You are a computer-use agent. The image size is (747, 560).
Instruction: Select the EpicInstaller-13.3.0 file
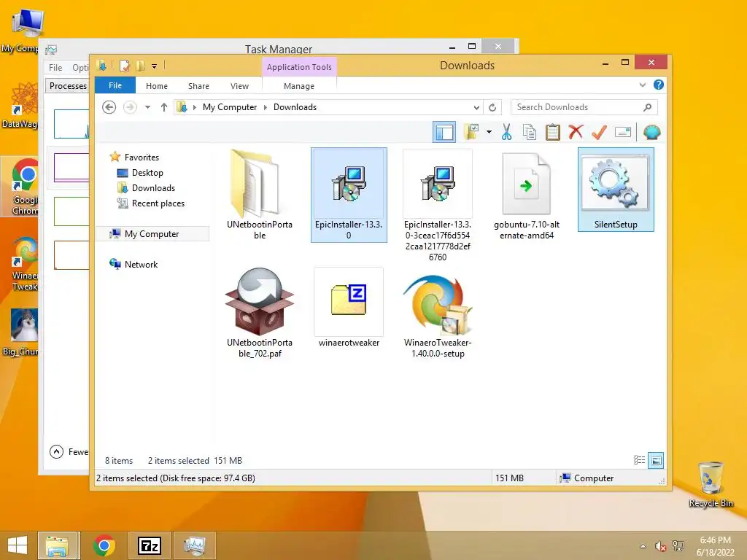coord(349,195)
